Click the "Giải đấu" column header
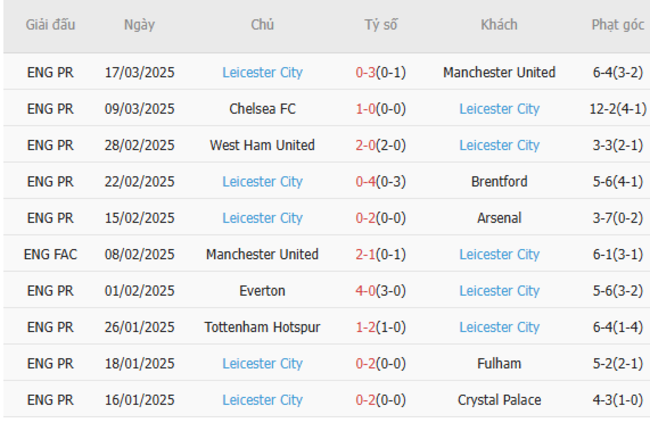 [x=50, y=25]
